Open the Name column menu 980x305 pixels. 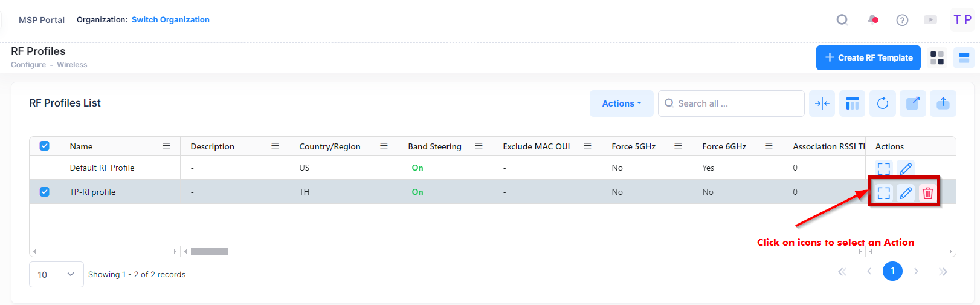tap(166, 146)
